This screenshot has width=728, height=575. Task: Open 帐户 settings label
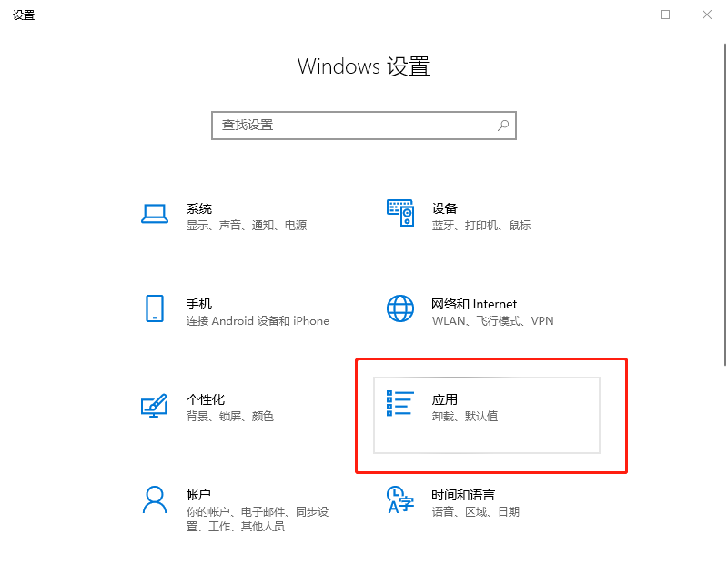[x=198, y=495]
